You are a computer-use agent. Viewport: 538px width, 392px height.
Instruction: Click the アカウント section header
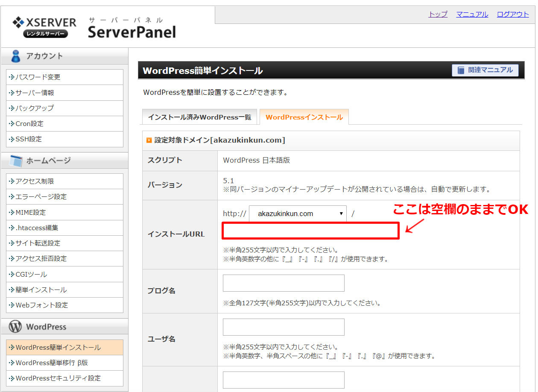pos(64,56)
